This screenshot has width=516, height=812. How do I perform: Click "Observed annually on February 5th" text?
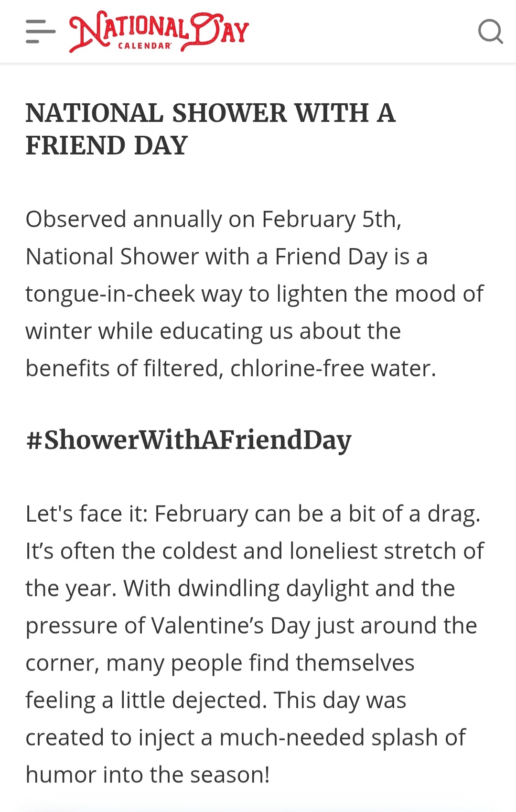[213, 219]
